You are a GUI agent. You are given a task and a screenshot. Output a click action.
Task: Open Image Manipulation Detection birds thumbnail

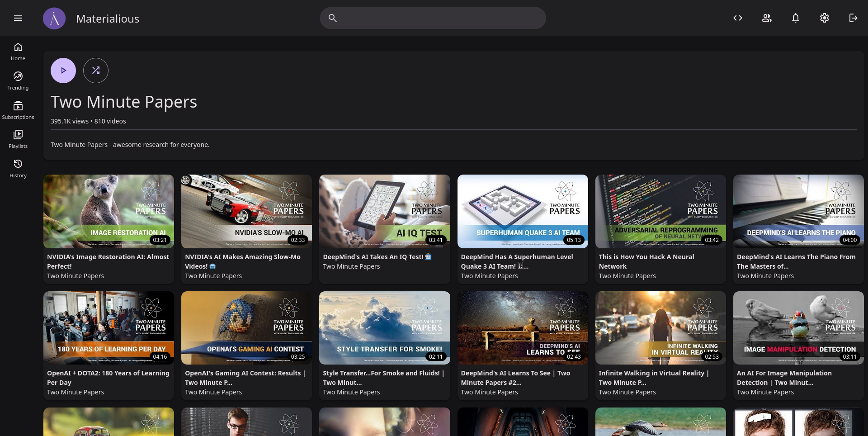[798, 328]
